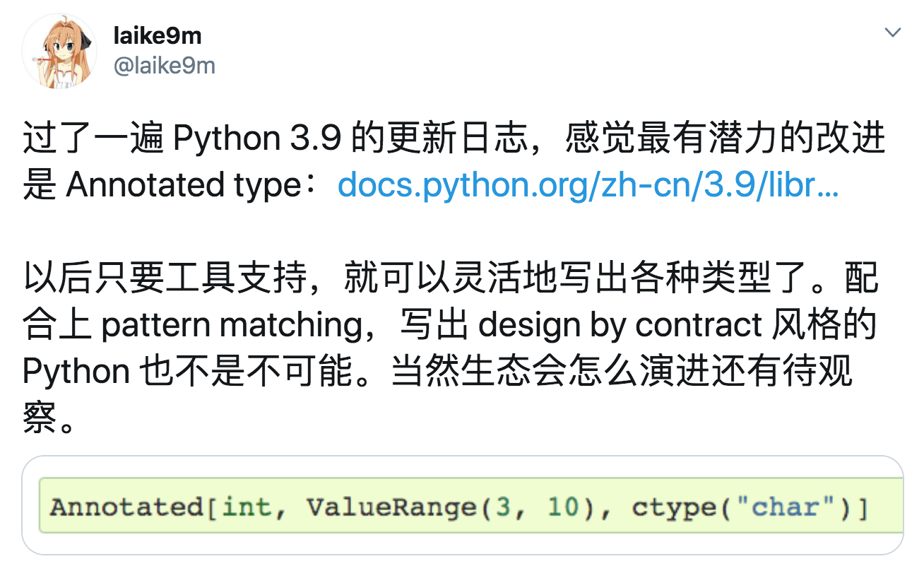Click the "Python 3.9" text in the tweet

259,138
